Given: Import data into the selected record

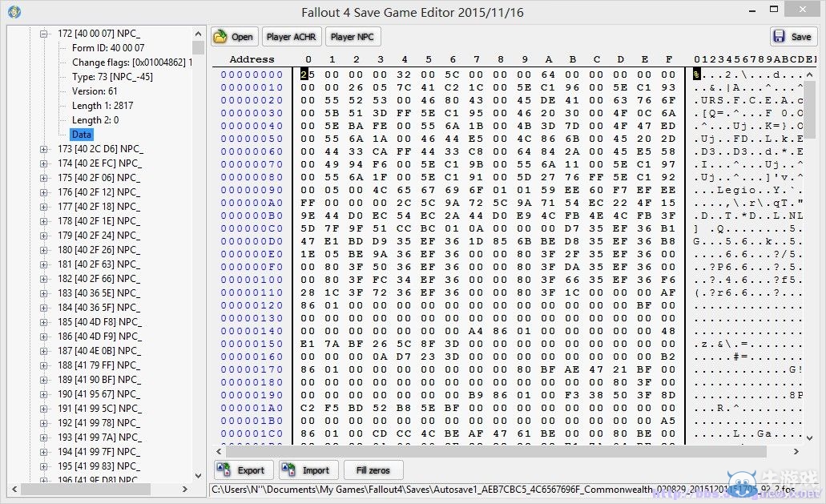Looking at the screenshot, I should (308, 470).
